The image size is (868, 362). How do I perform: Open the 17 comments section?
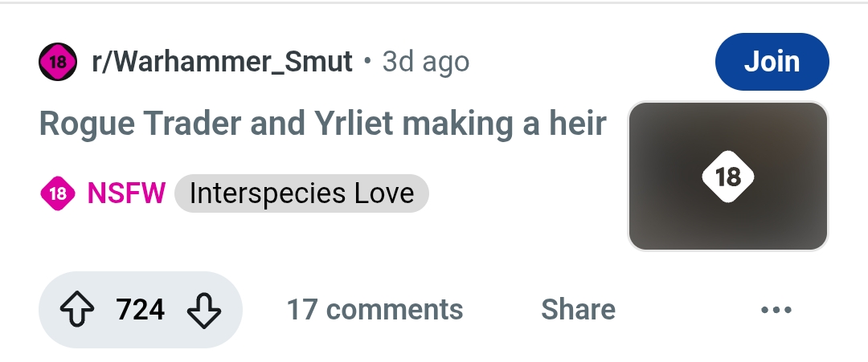coord(375,310)
